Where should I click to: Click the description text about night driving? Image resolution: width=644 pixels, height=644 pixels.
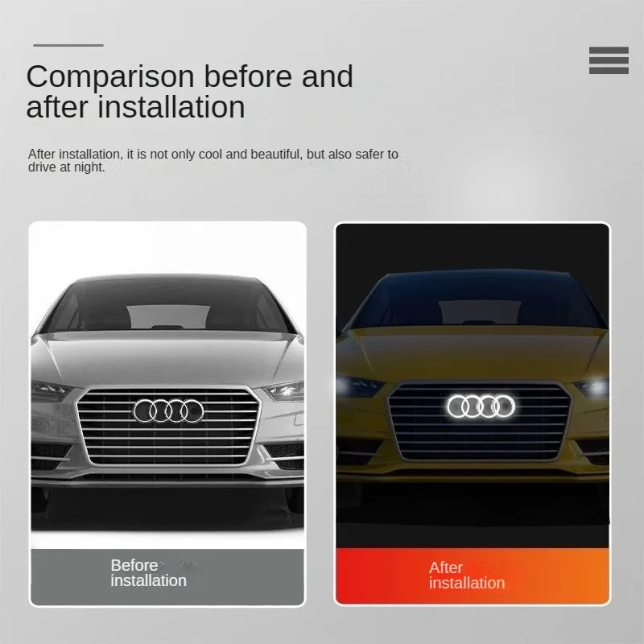tap(213, 160)
